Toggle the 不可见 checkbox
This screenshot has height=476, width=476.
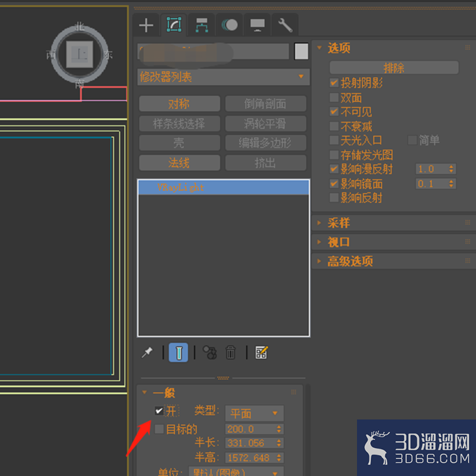pos(334,112)
